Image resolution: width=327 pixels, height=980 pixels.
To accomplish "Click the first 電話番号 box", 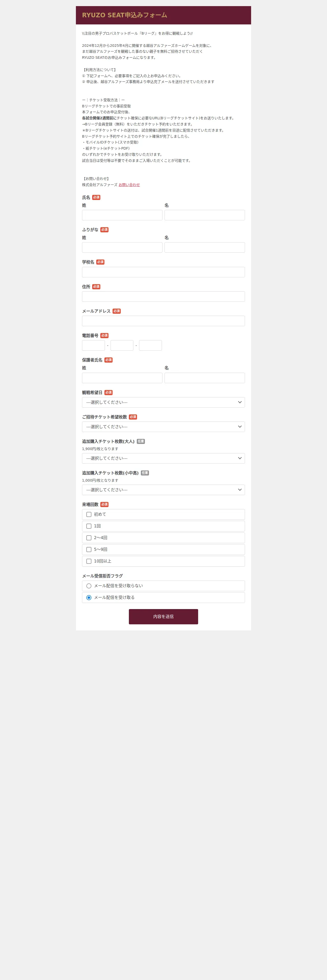I will [93, 345].
